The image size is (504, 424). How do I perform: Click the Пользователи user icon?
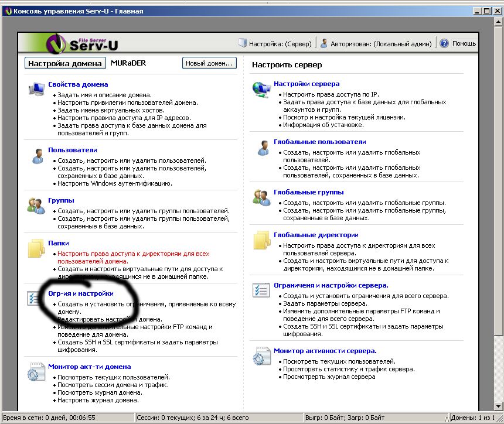[36, 156]
